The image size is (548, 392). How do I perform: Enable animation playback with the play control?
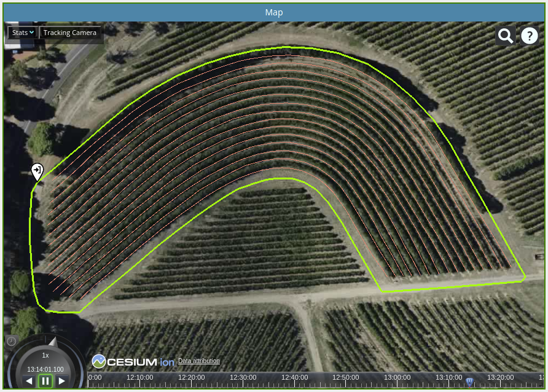click(61, 382)
